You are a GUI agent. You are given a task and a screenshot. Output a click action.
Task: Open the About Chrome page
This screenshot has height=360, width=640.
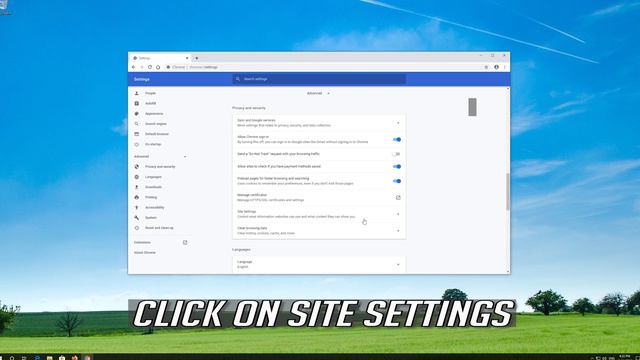click(x=144, y=253)
